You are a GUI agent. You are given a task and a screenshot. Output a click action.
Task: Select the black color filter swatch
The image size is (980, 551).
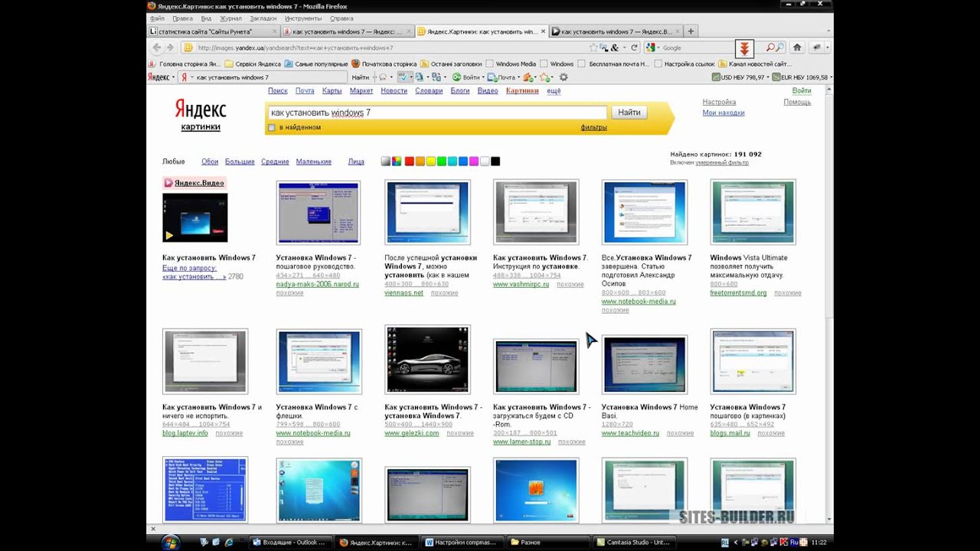tap(495, 161)
